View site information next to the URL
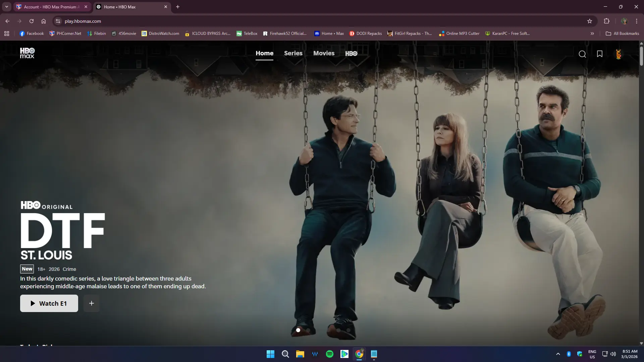Image resolution: width=644 pixels, height=362 pixels. [x=58, y=21]
